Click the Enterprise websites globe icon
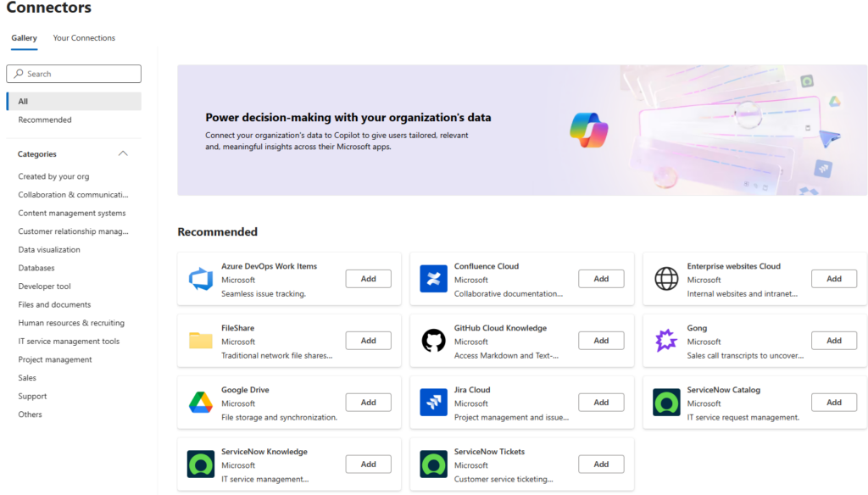 point(666,279)
